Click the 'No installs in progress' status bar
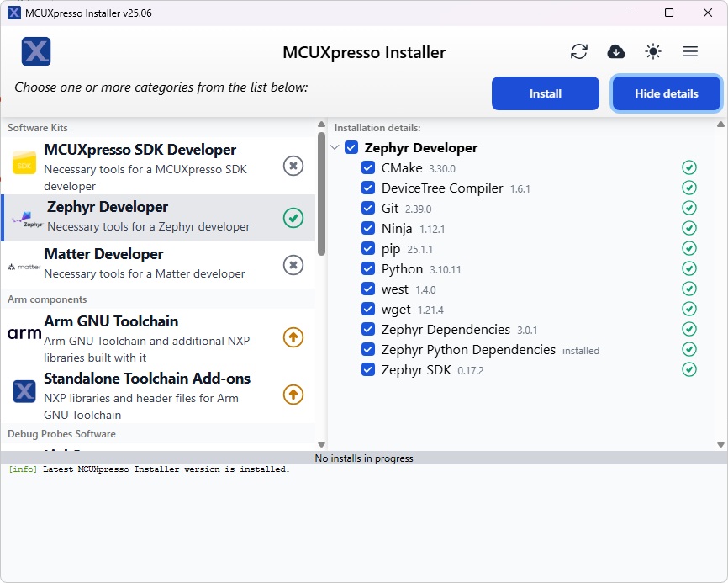The width and height of the screenshot is (728, 583). click(364, 458)
